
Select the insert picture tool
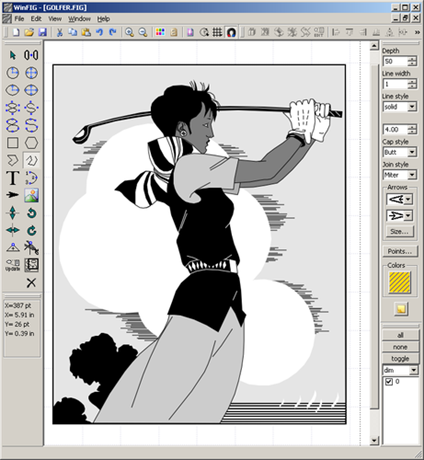[31, 195]
